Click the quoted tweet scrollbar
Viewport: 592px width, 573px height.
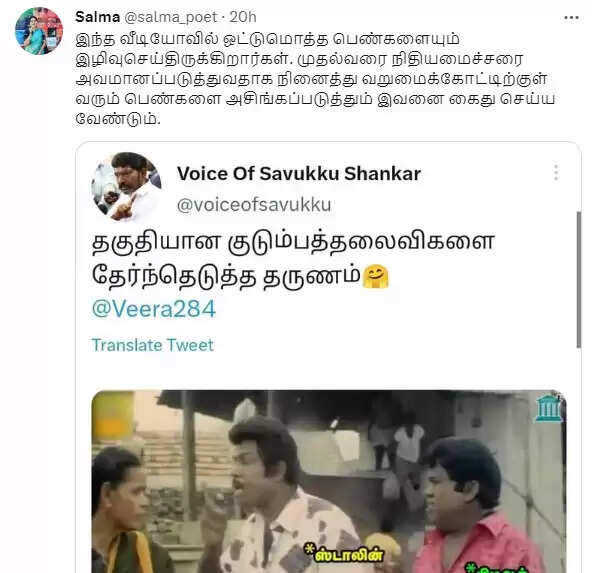579,279
